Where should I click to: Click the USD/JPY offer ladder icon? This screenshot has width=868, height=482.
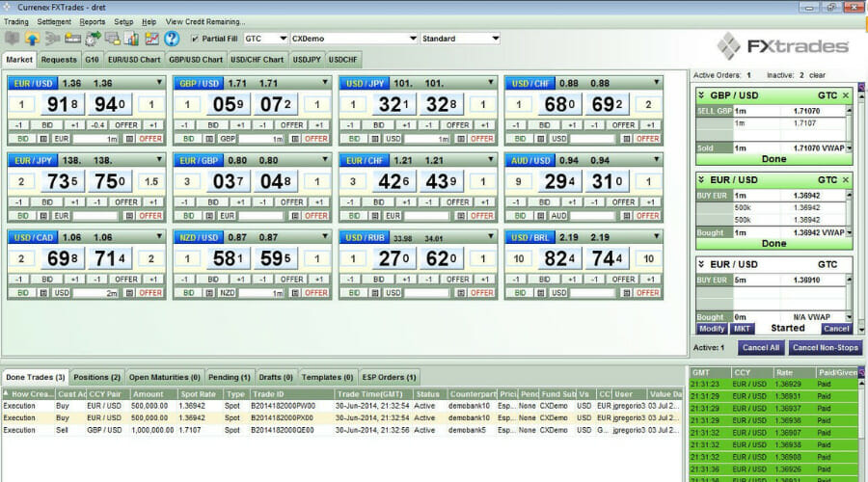click(x=461, y=139)
